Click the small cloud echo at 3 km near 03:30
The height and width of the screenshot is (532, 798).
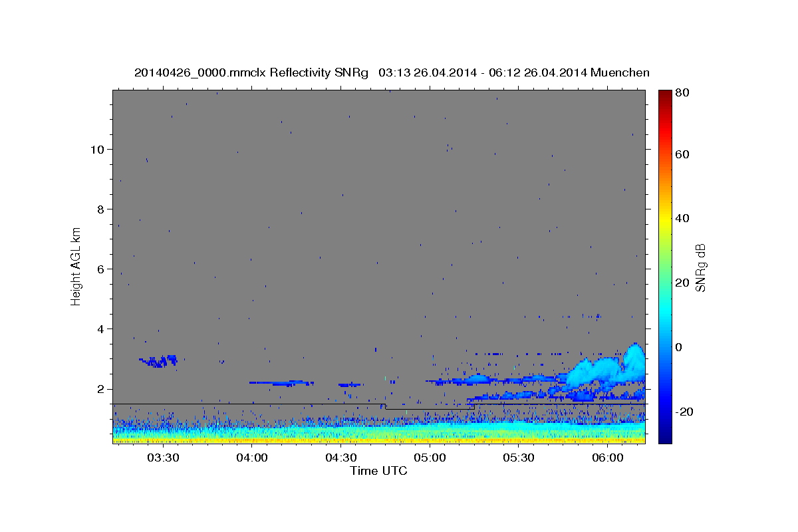158,361
